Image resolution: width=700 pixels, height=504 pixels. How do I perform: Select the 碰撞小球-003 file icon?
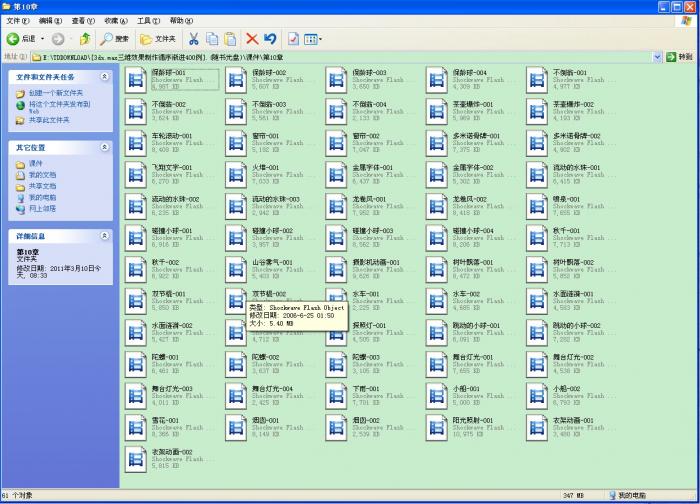pos(337,238)
